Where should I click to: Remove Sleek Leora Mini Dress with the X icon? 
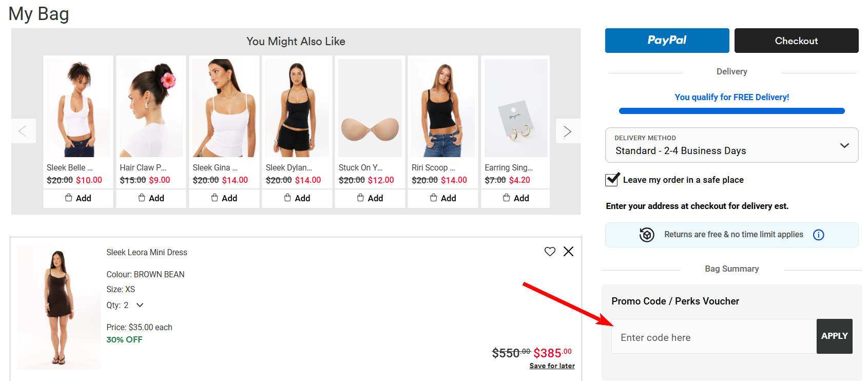tap(568, 252)
